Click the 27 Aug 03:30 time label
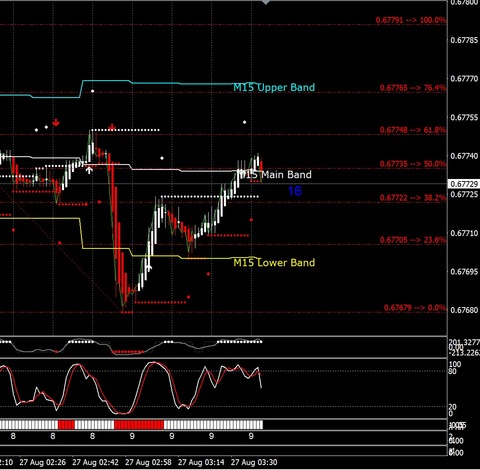 point(254,462)
